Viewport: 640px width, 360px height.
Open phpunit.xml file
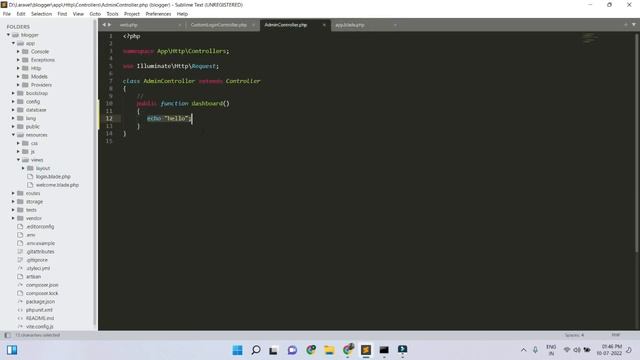point(39,310)
